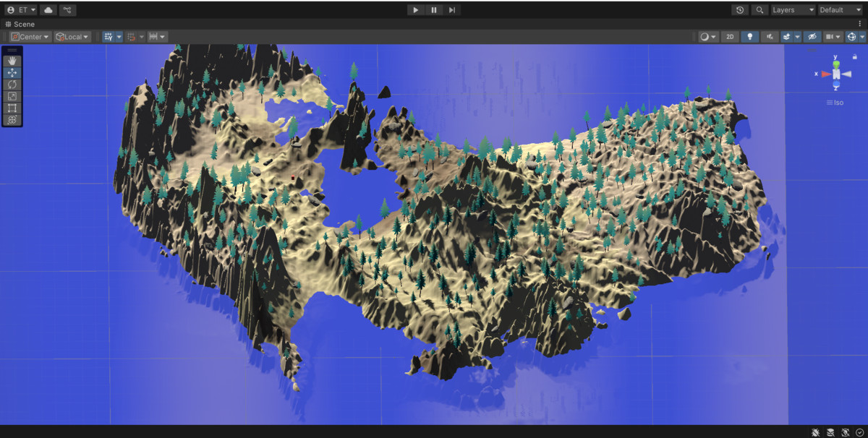Click the green Y axis cone
This screenshot has width=868, height=438.
[x=836, y=64]
